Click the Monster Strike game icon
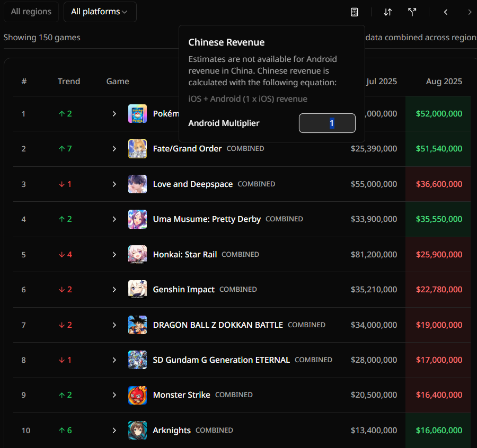 [137, 395]
